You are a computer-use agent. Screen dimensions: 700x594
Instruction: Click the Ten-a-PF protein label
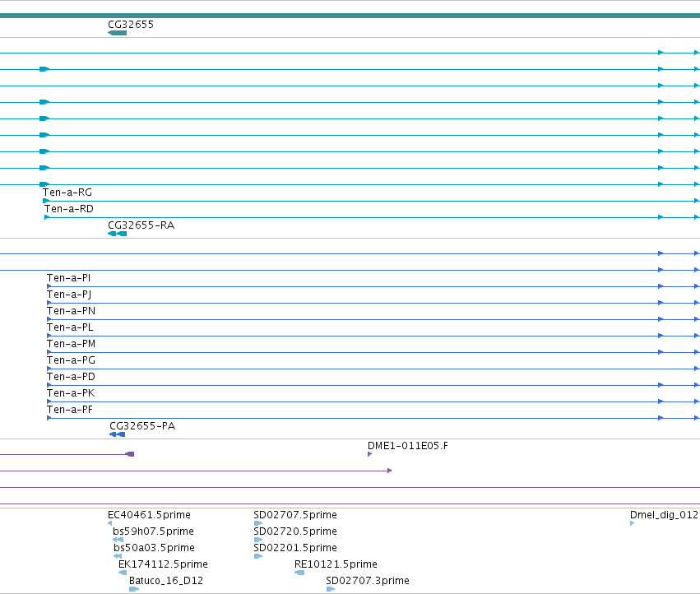(70, 410)
